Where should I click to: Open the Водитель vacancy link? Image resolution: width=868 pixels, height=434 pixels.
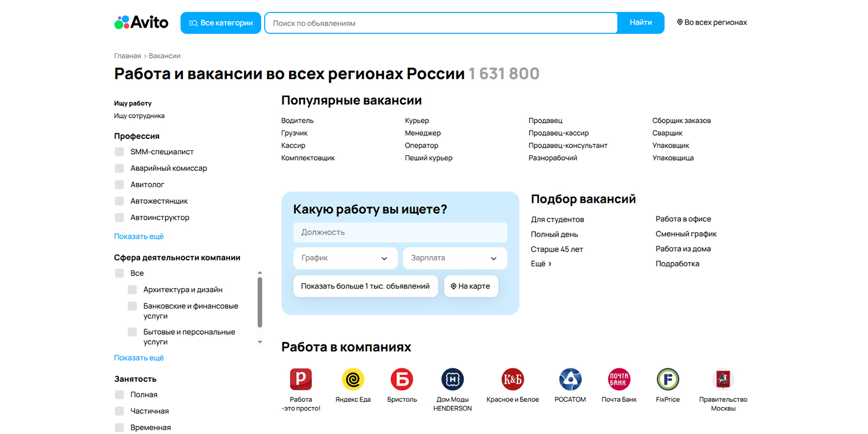click(297, 120)
